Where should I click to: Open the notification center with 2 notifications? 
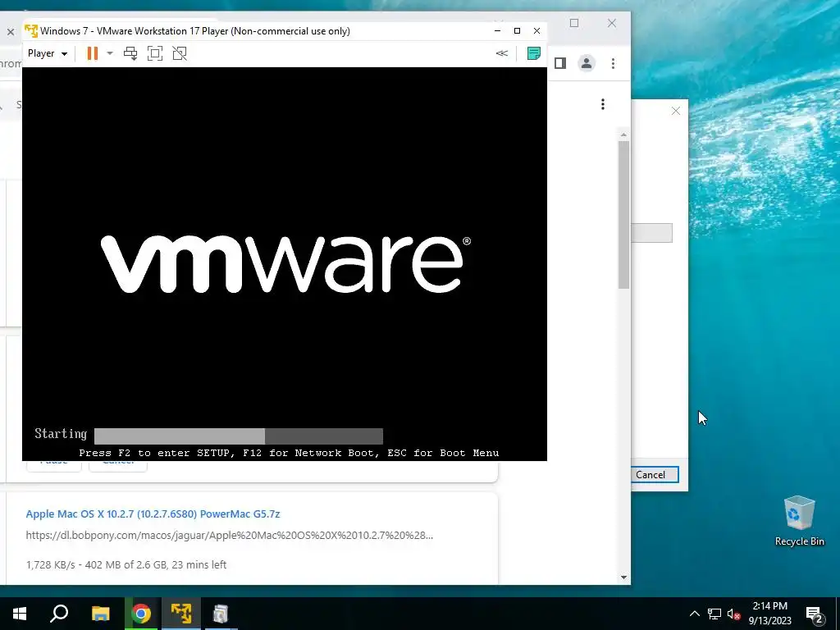tap(815, 614)
